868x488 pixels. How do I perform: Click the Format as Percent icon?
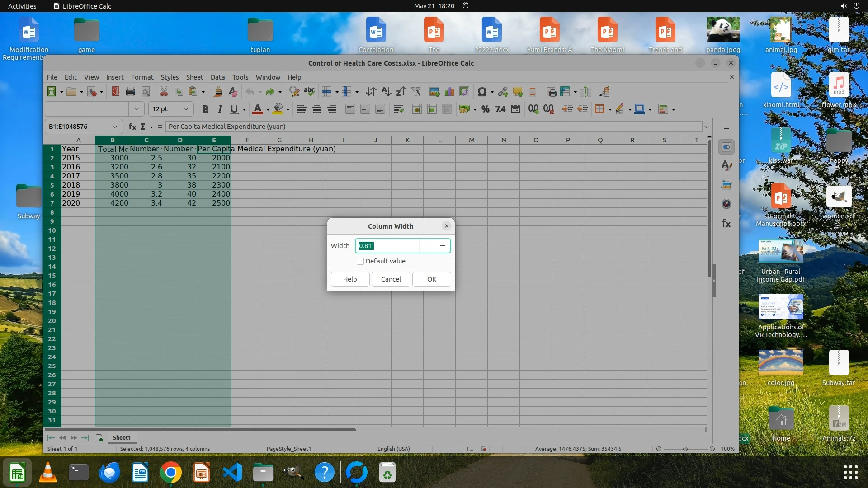coord(485,109)
